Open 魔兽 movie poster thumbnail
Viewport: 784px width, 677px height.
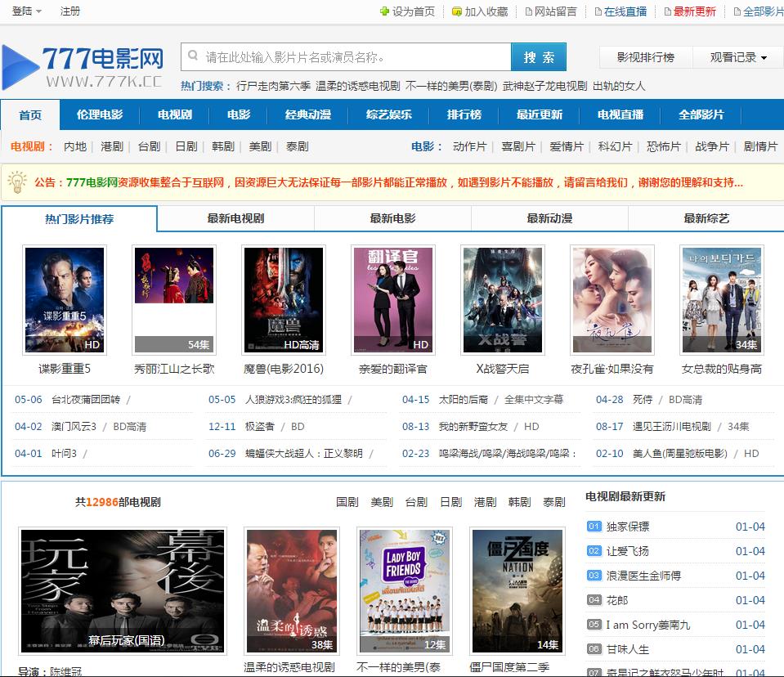point(284,300)
